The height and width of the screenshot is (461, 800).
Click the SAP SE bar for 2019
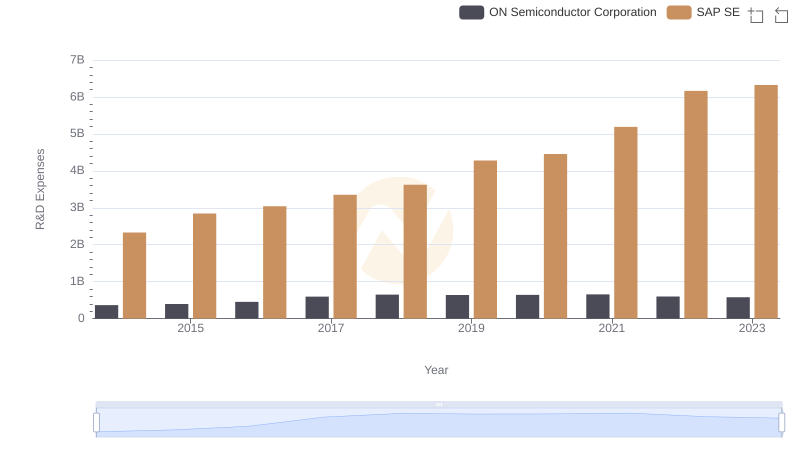[x=485, y=240]
